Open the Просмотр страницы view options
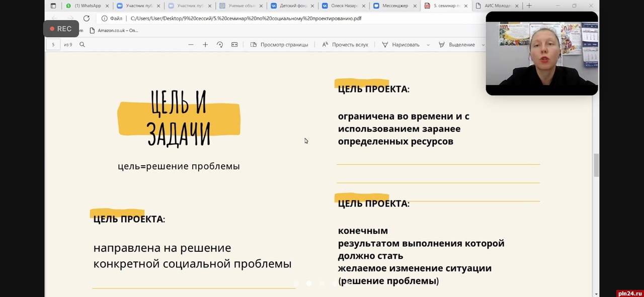The width and height of the screenshot is (644, 297). (x=279, y=45)
